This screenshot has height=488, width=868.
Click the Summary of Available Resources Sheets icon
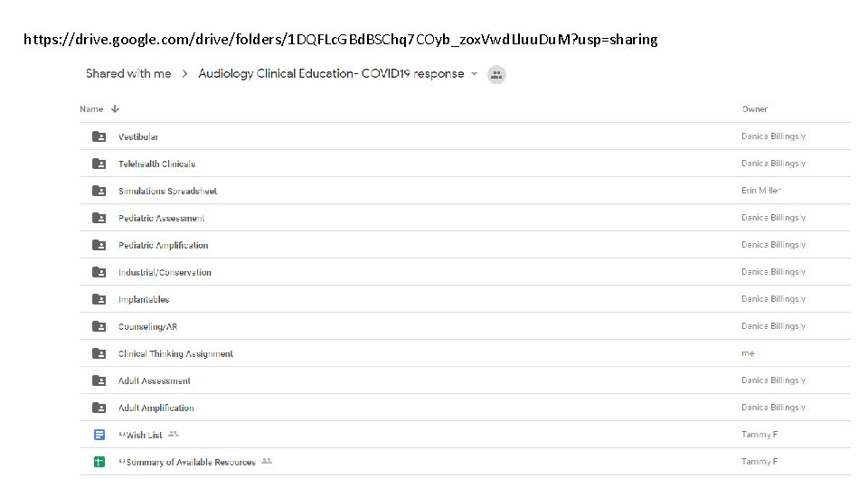(99, 462)
